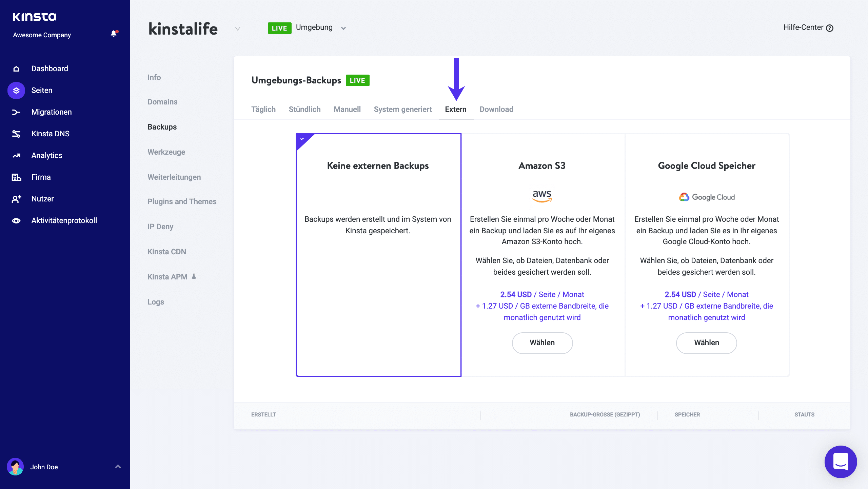Open Migrationen via its sidebar icon
The width and height of the screenshot is (868, 489).
(16, 112)
